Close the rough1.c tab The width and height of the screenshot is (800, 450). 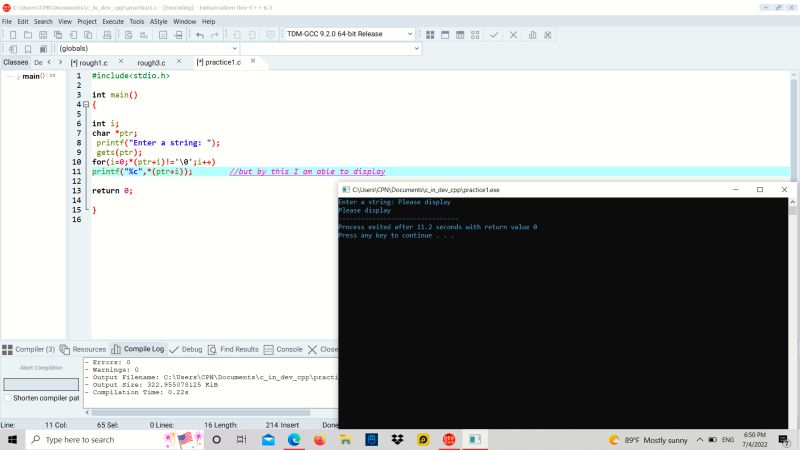(x=121, y=61)
